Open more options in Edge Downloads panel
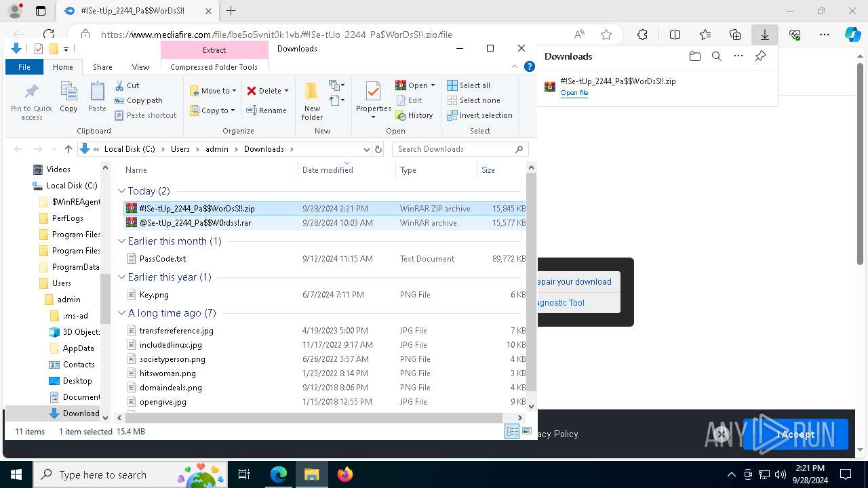 [x=738, y=56]
